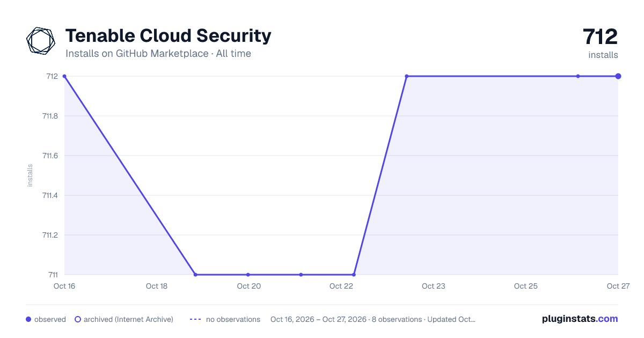Click the 711 y-axis label

(53, 275)
